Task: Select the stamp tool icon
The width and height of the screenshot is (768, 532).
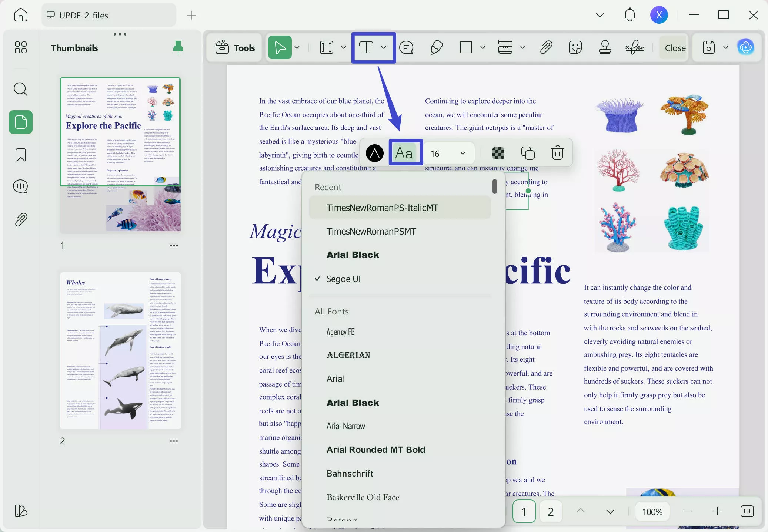Action: pyautogui.click(x=605, y=47)
